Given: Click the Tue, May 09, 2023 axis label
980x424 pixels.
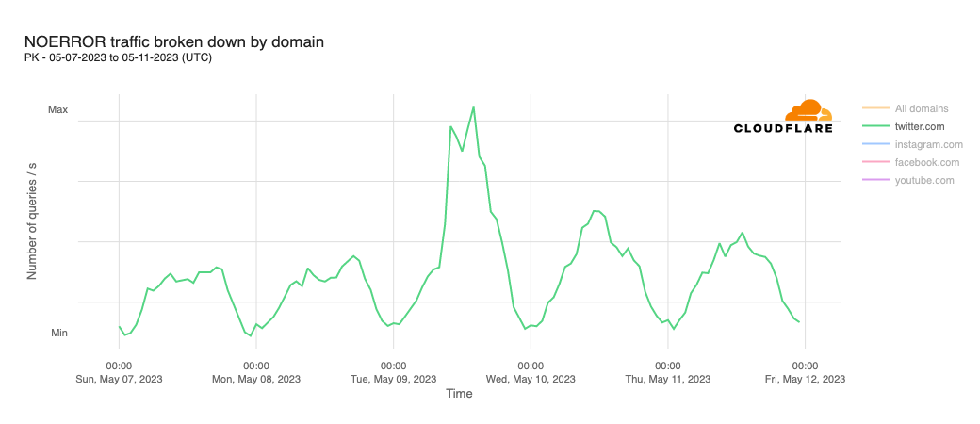Looking at the screenshot, I should [x=393, y=379].
